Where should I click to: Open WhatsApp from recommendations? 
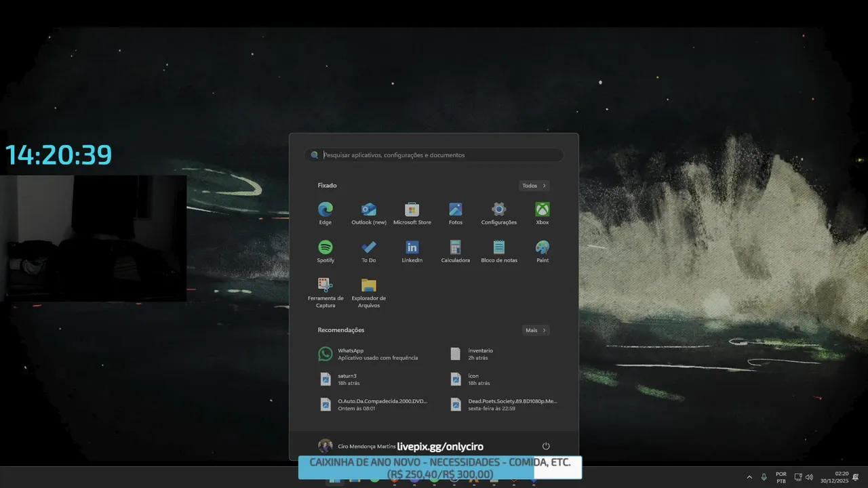click(369, 354)
